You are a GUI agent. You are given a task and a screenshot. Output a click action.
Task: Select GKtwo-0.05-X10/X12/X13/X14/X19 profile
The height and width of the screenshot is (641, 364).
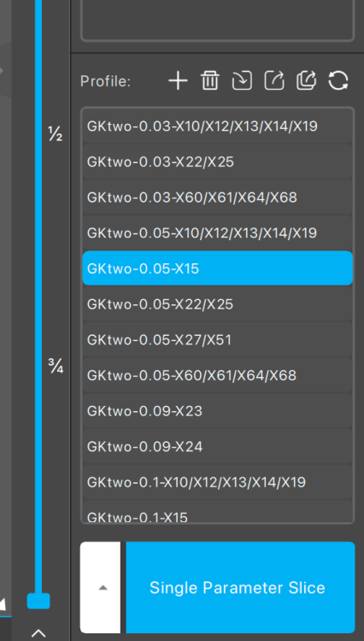point(217,232)
